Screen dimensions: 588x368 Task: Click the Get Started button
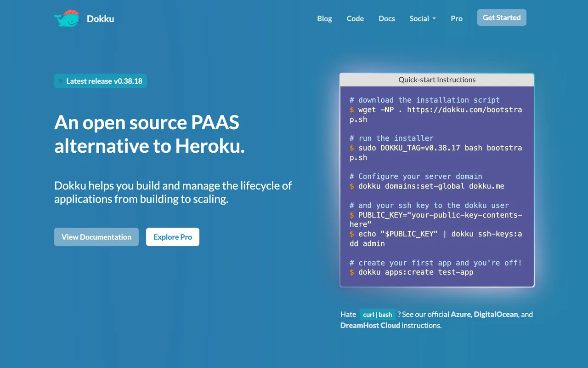point(502,17)
